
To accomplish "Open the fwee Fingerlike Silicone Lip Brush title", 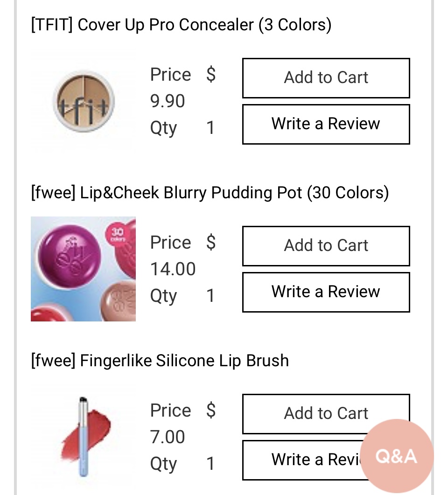I will click(x=160, y=361).
